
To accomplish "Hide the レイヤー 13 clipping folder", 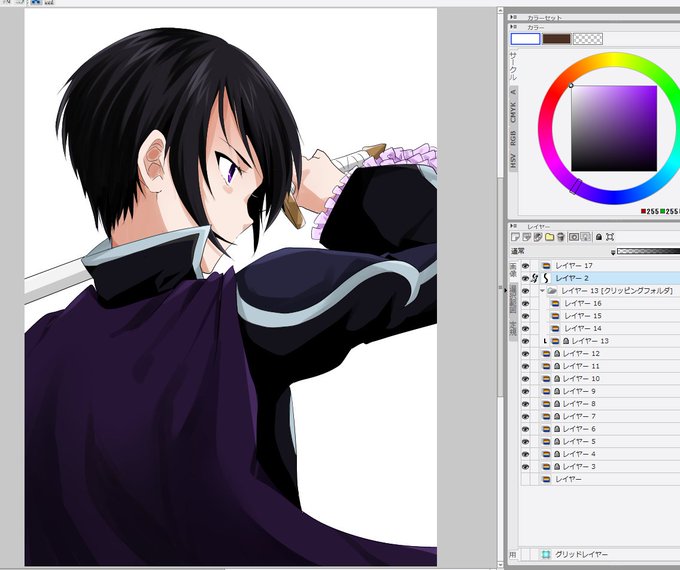I will pos(525,291).
